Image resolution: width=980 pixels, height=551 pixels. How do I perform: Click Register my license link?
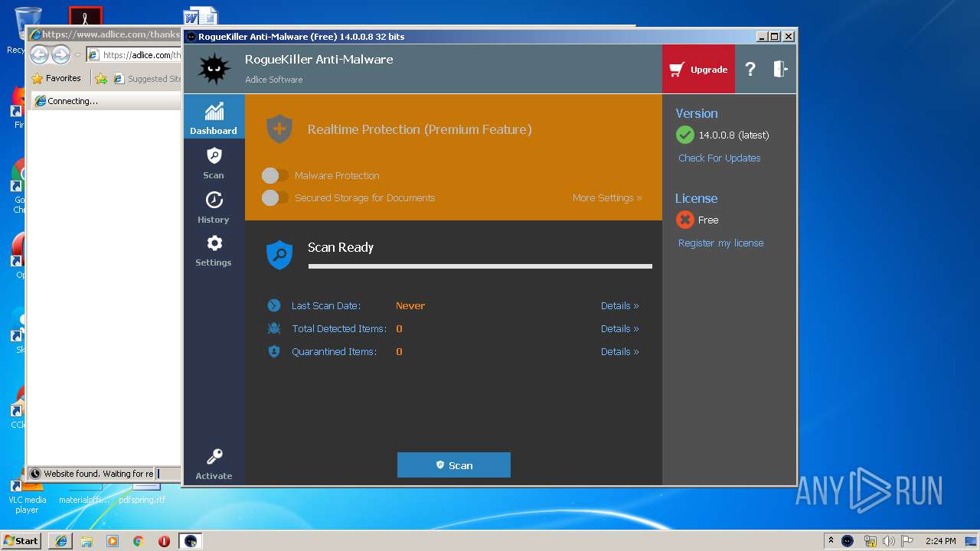tap(721, 243)
